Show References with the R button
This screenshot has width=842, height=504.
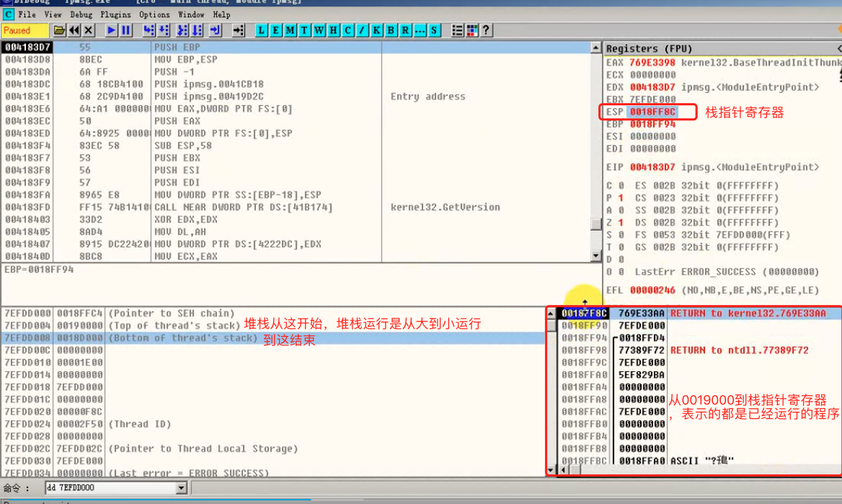click(405, 30)
